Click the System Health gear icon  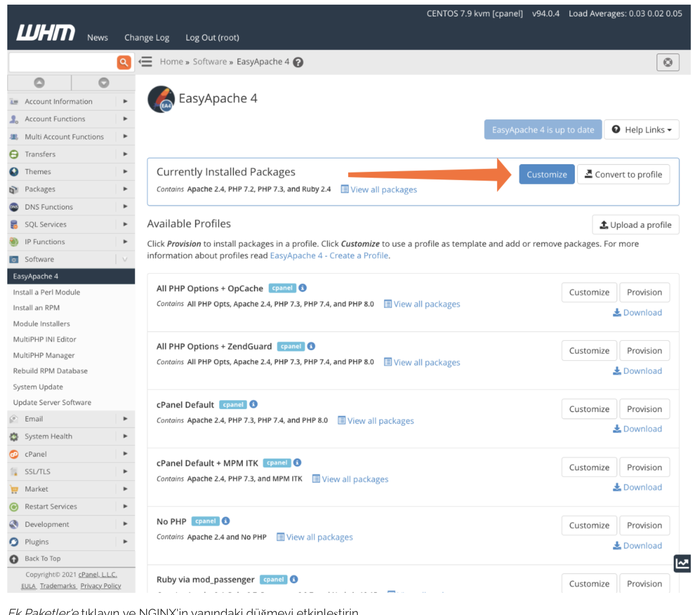14,436
